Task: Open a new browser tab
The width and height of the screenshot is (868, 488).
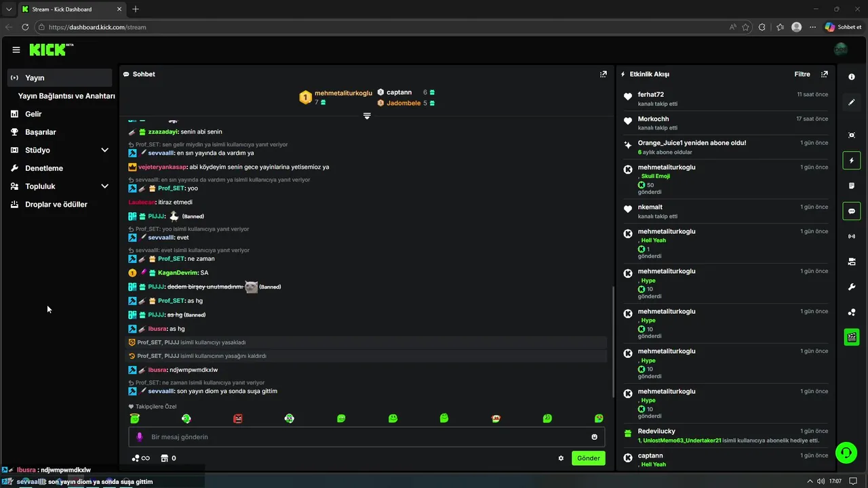Action: [136, 9]
